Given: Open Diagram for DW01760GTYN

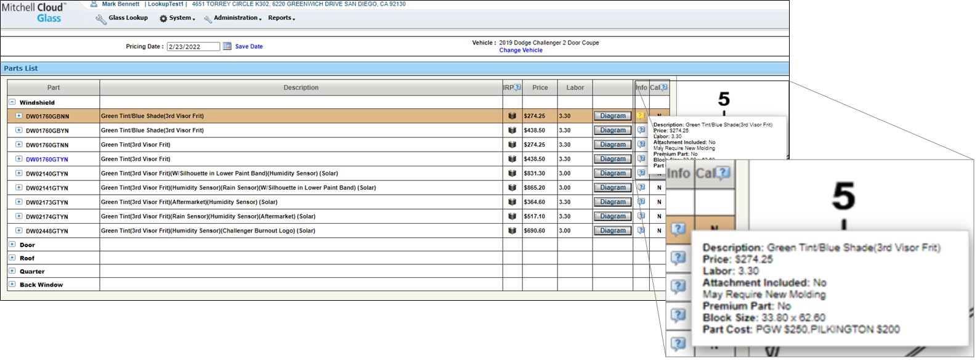Looking at the screenshot, I should pyautogui.click(x=613, y=159).
